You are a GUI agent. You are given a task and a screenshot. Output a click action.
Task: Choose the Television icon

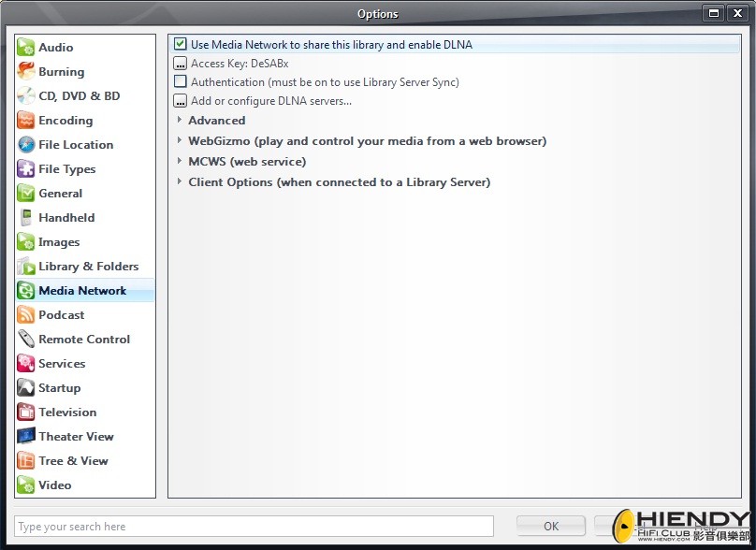pyautogui.click(x=26, y=412)
